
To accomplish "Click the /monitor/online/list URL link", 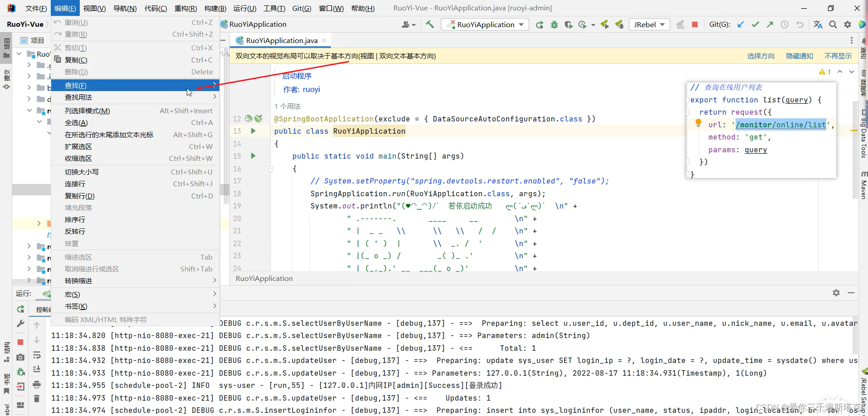I will pyautogui.click(x=781, y=125).
